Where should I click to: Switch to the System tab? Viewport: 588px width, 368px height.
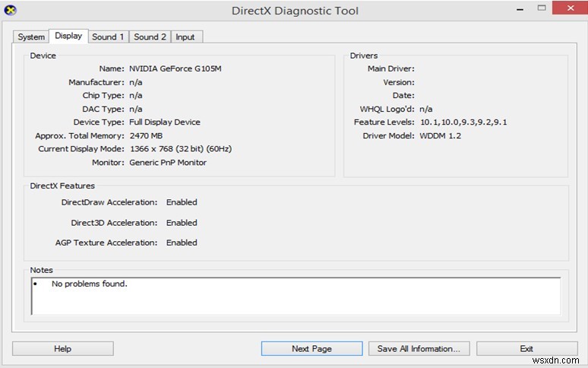tap(31, 37)
